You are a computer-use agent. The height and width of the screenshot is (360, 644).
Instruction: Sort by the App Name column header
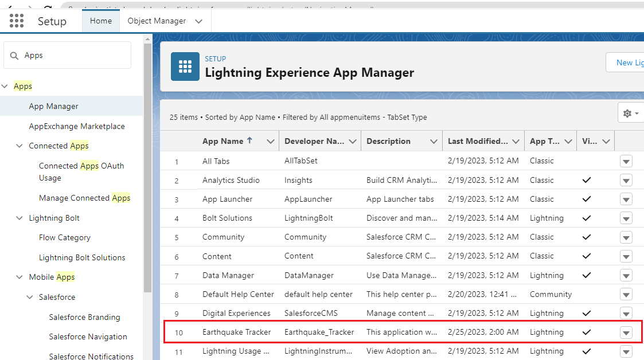[223, 141]
